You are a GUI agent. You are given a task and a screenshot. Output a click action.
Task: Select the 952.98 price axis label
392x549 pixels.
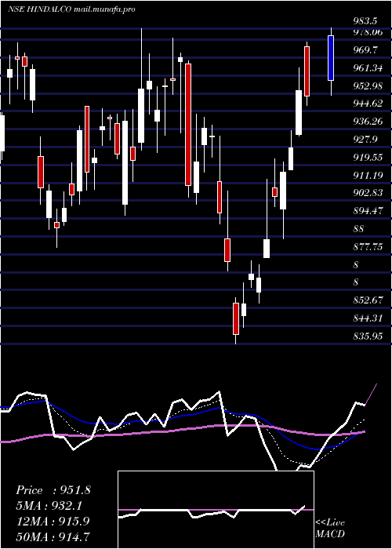(x=368, y=86)
